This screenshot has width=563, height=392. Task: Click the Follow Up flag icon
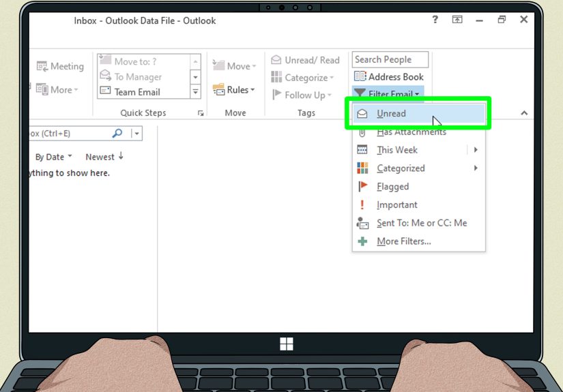[276, 94]
